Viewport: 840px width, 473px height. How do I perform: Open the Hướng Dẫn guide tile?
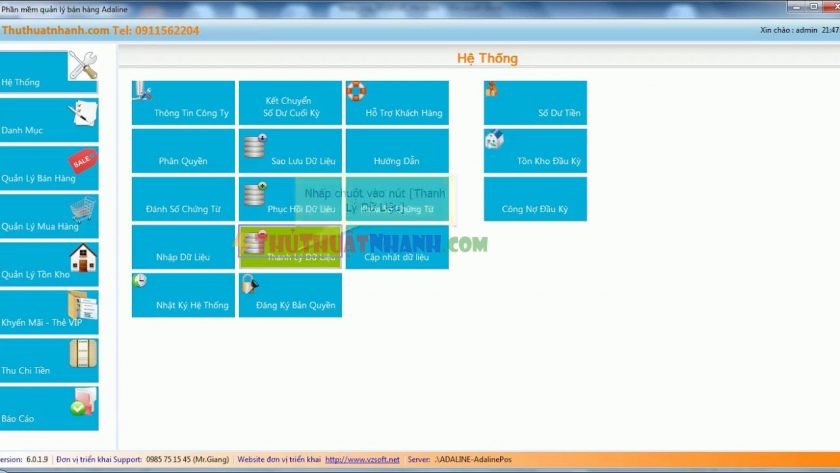click(x=397, y=151)
